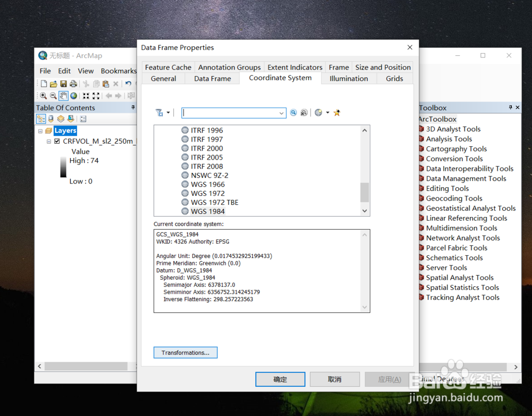Screen dimensions: 532x416
Task: Choose List By Source cylinder icon
Action: coord(51,119)
